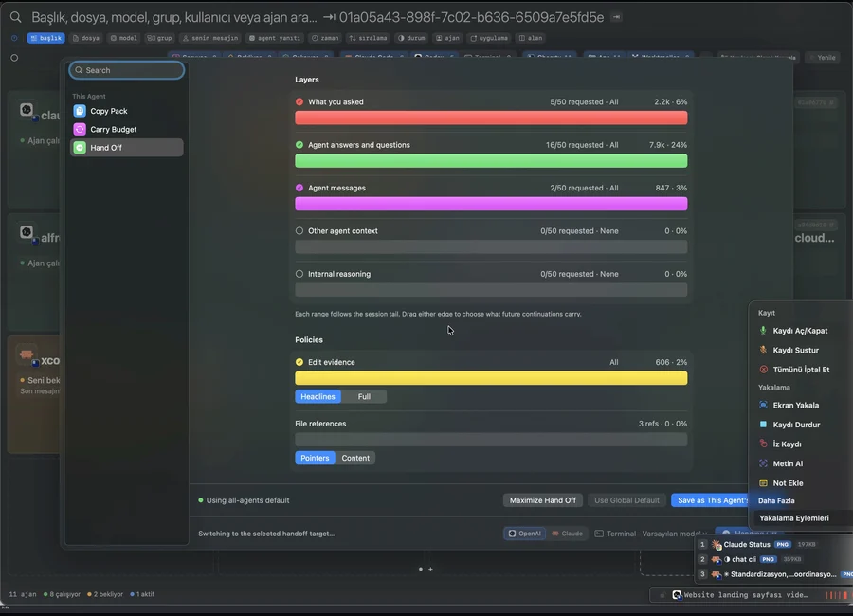The image size is (853, 616).
Task: Enable the Other agent context layer
Action: tap(299, 230)
